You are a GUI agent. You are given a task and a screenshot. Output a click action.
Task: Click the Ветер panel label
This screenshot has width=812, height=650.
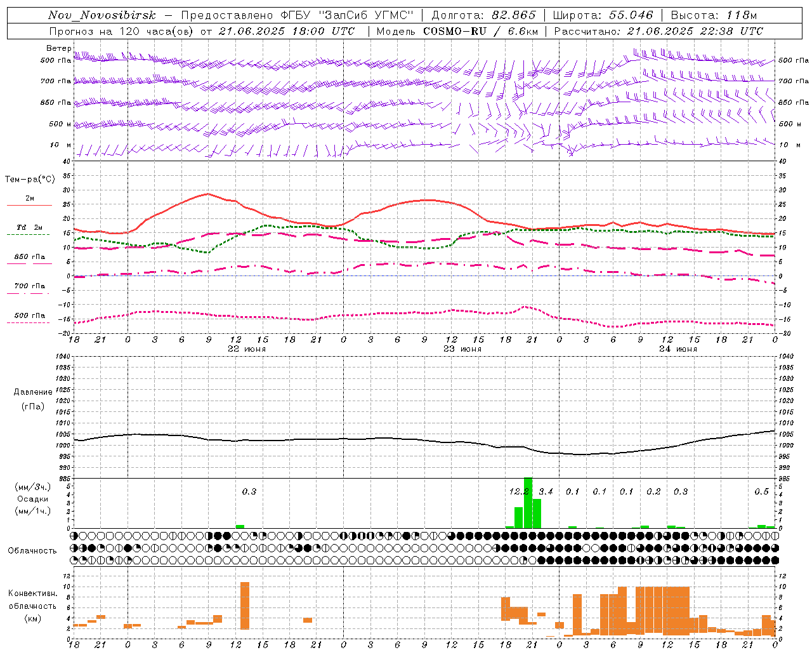click(58, 48)
